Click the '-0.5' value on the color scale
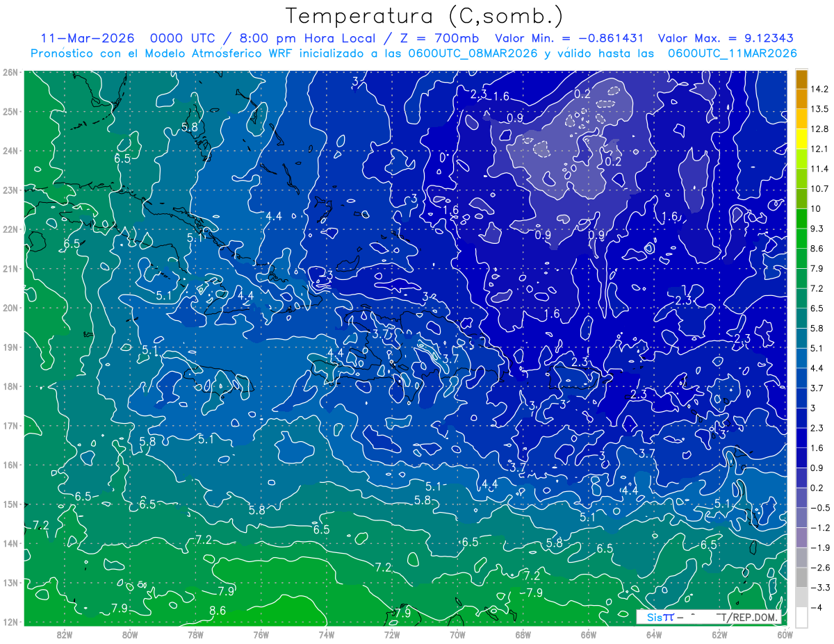 point(819,506)
